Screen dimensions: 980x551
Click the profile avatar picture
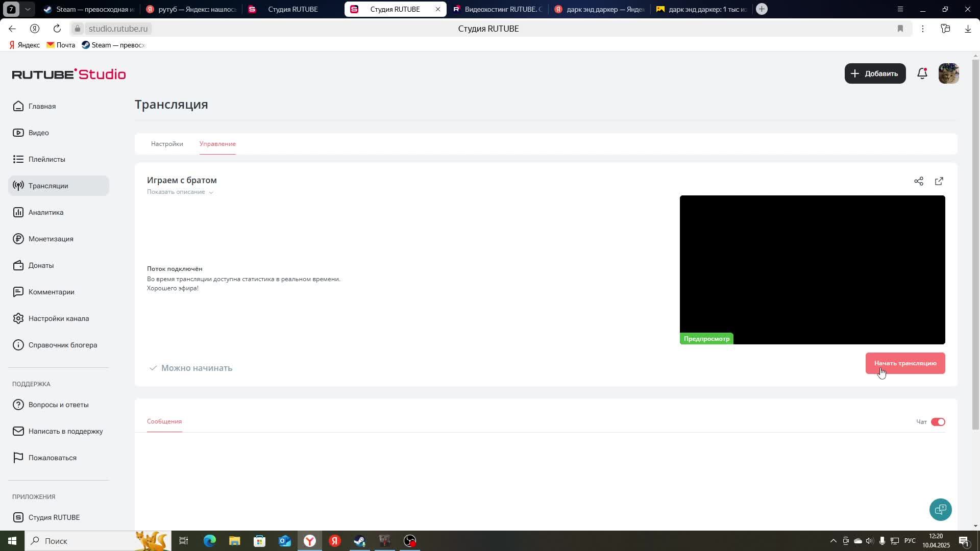(948, 73)
